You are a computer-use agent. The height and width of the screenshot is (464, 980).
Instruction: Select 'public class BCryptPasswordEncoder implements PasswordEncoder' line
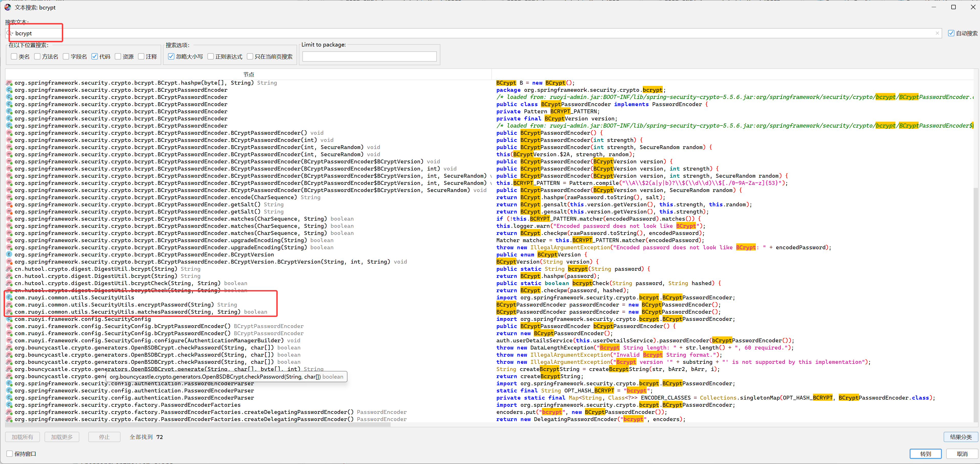coord(602,105)
